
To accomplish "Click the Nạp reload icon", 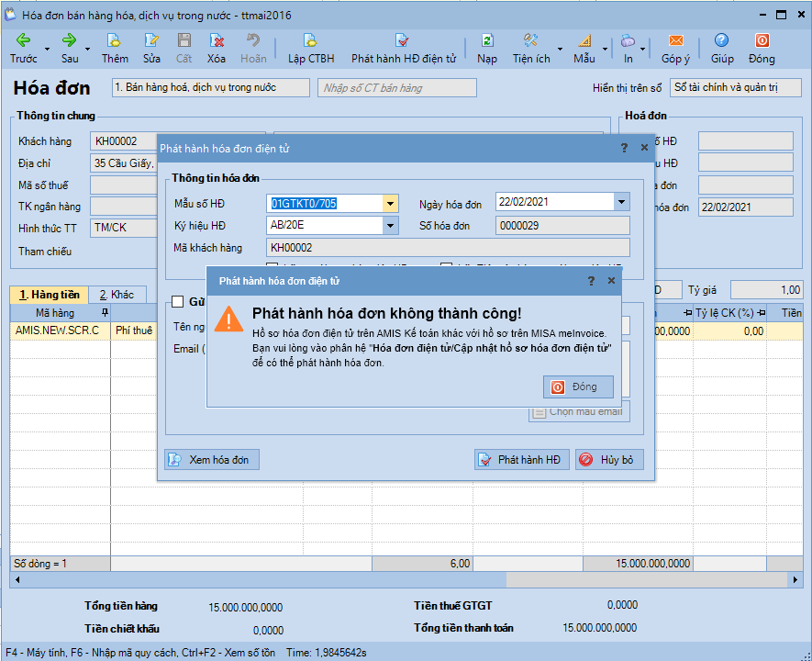I will click(487, 40).
